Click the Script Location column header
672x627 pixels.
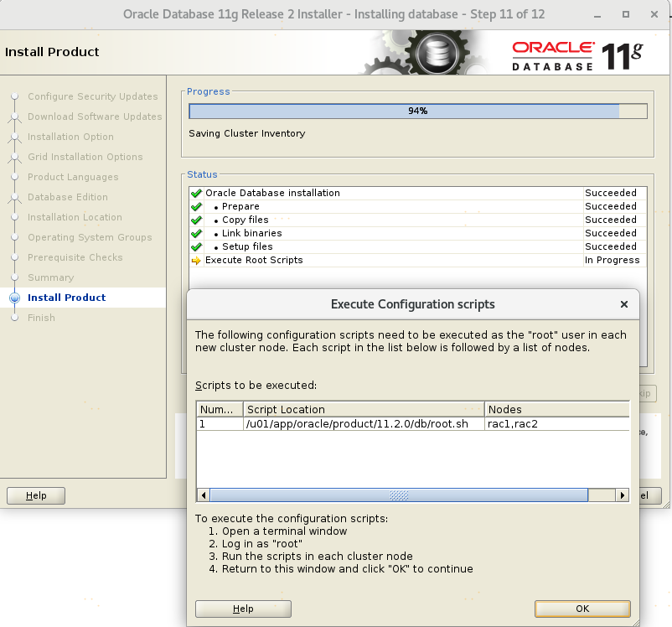tap(364, 409)
